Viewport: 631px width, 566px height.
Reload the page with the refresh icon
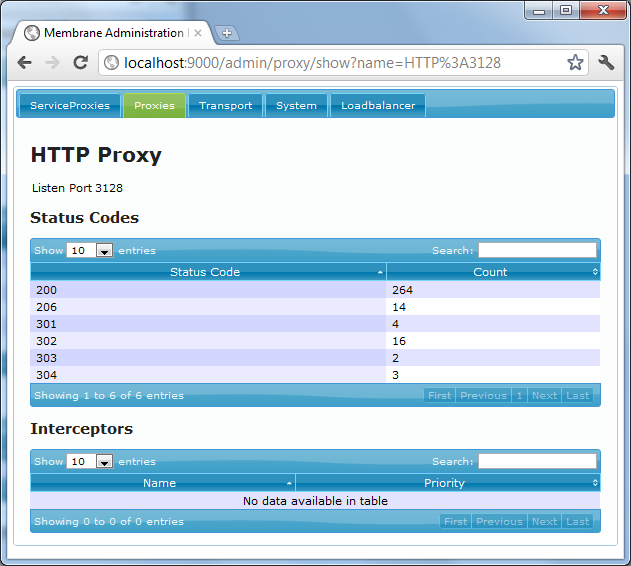[80, 62]
